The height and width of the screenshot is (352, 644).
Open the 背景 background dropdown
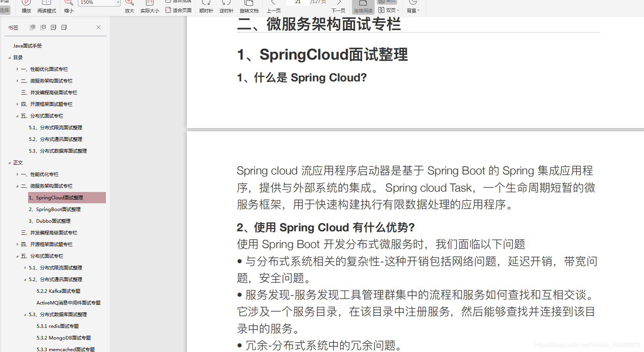[x=413, y=7]
